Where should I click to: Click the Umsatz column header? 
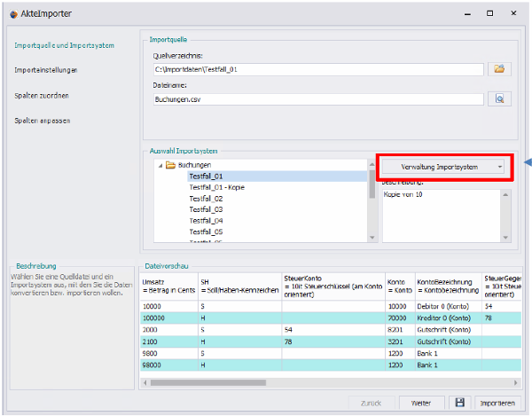click(168, 286)
